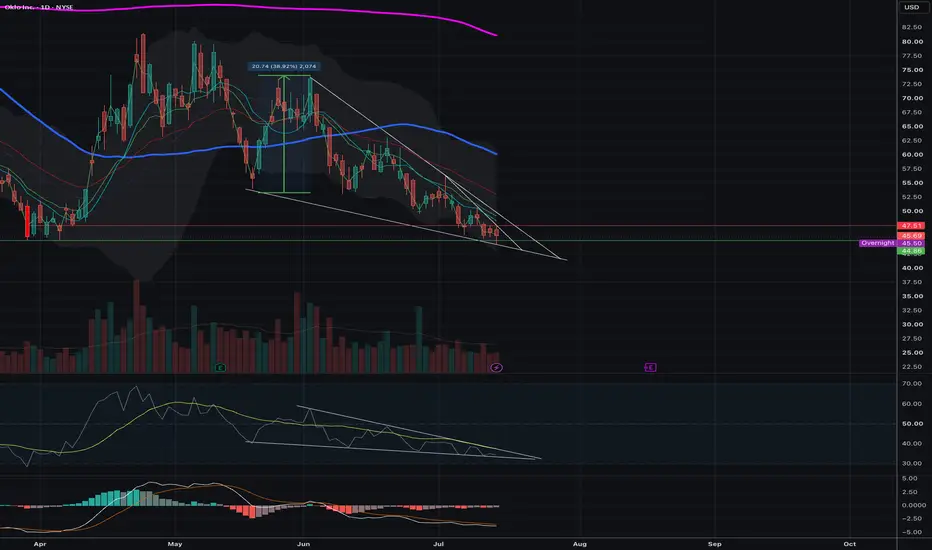Click the 22.50 price scale value
Viewport: 932px width, 550px height.
pos(912,367)
